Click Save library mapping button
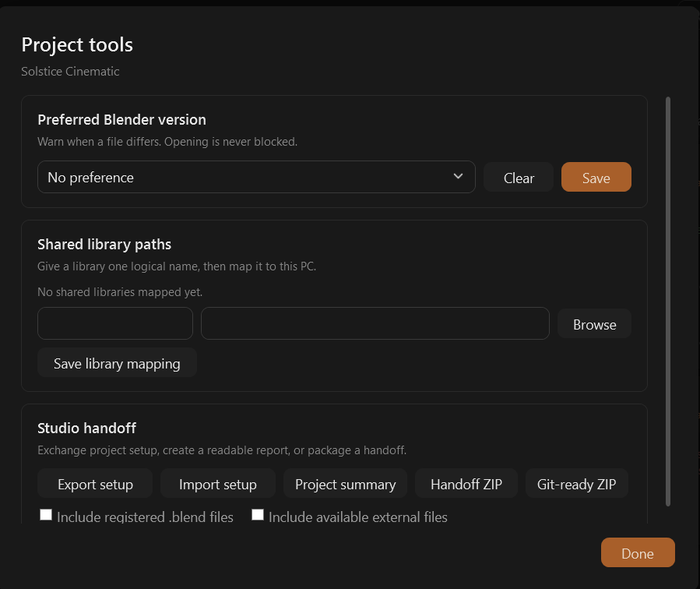The height and width of the screenshot is (589, 700). click(x=117, y=362)
